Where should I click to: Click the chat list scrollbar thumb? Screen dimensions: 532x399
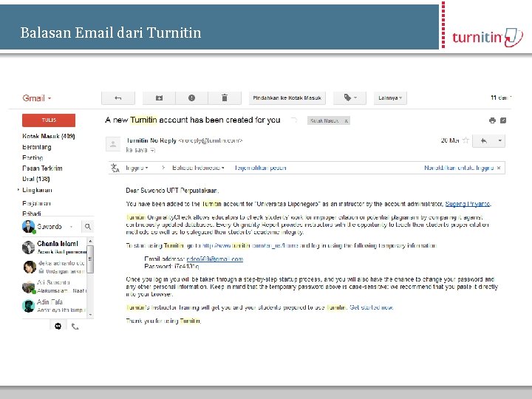pos(90,259)
